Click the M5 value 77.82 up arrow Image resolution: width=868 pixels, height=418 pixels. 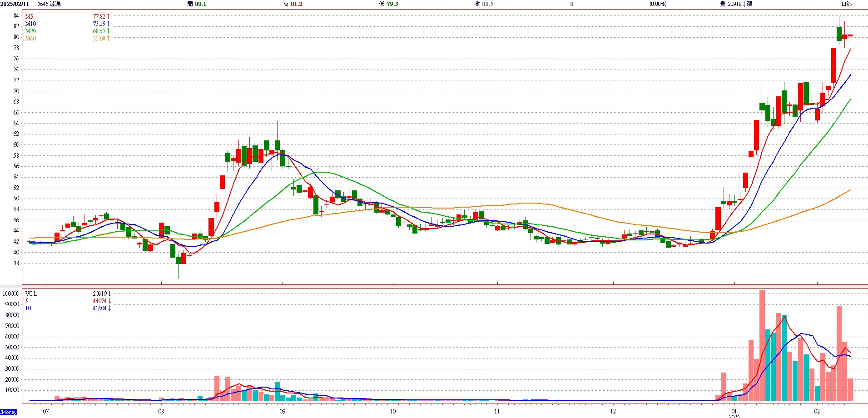pos(108,17)
